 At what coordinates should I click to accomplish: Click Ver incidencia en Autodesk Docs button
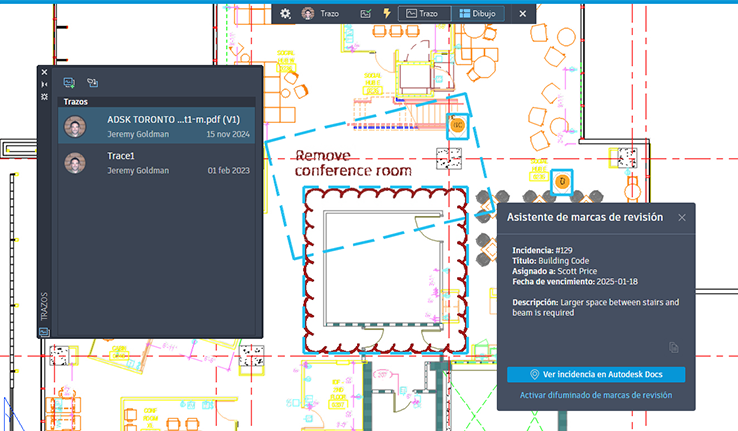(596, 375)
